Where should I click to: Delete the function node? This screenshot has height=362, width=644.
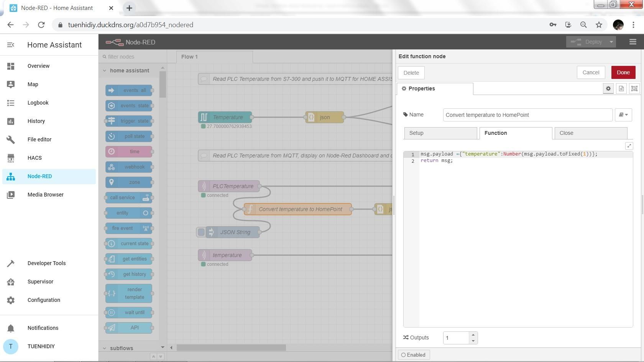coord(411,72)
